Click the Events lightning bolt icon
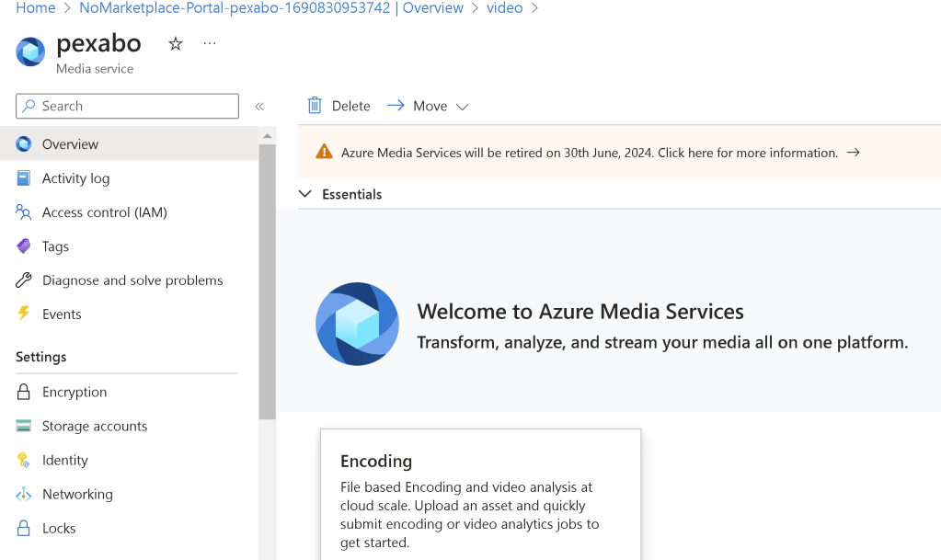The width and height of the screenshot is (941, 560). point(23,314)
